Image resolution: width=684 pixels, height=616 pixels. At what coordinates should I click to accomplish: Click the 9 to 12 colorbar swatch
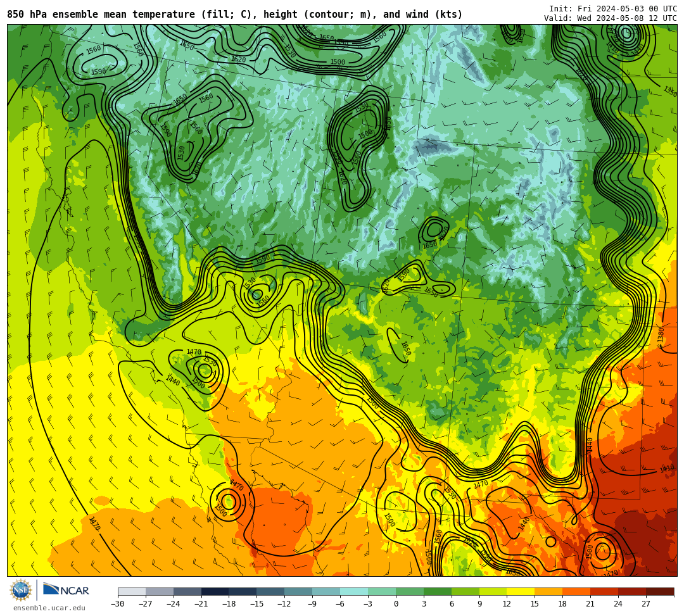[493, 591]
